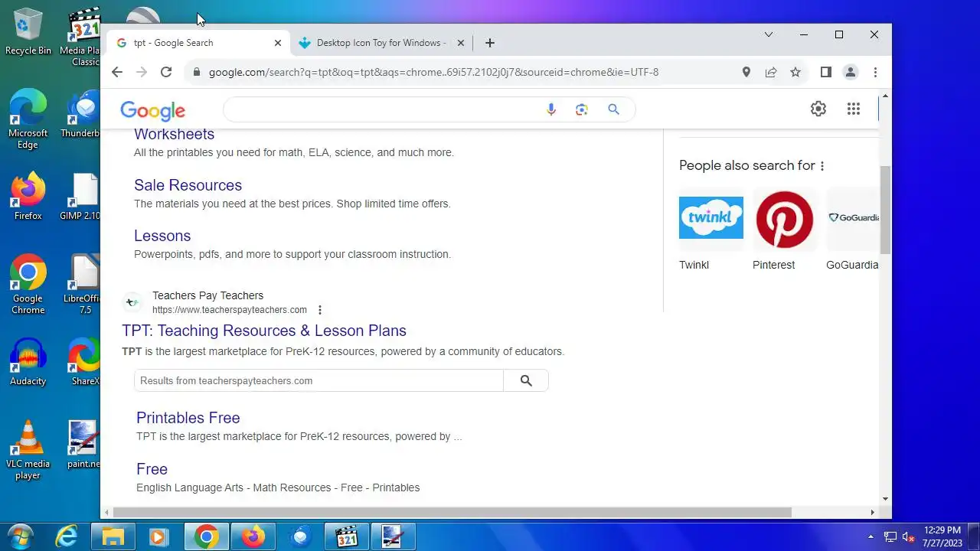
Task: Click the horizontal scrollbar at page bottom
Action: pyautogui.click(x=452, y=512)
